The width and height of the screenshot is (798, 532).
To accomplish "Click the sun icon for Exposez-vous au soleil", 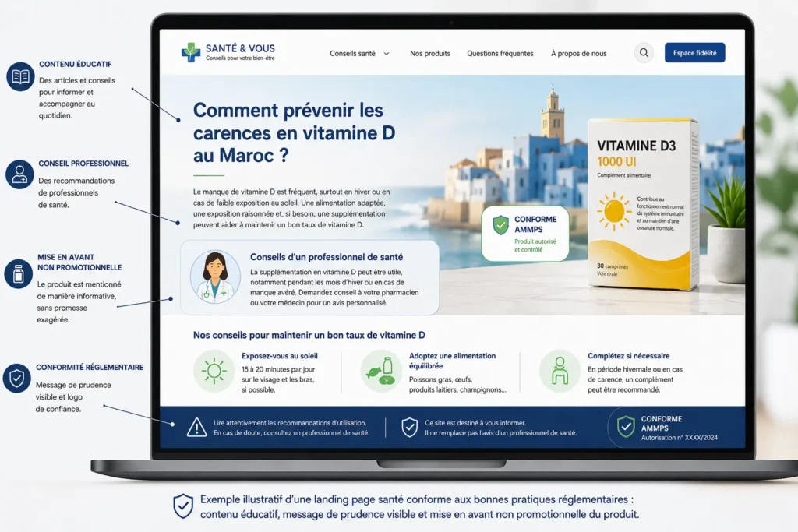I will point(214,371).
